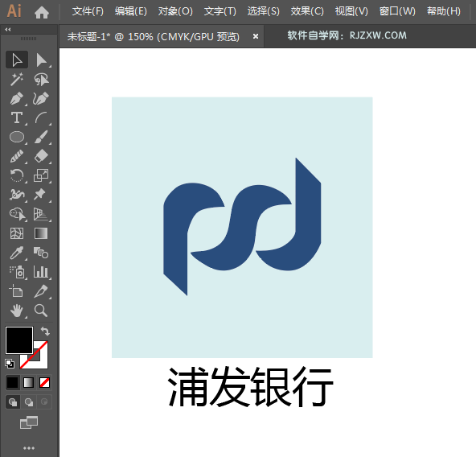Select the Zoom tool

pyautogui.click(x=41, y=311)
